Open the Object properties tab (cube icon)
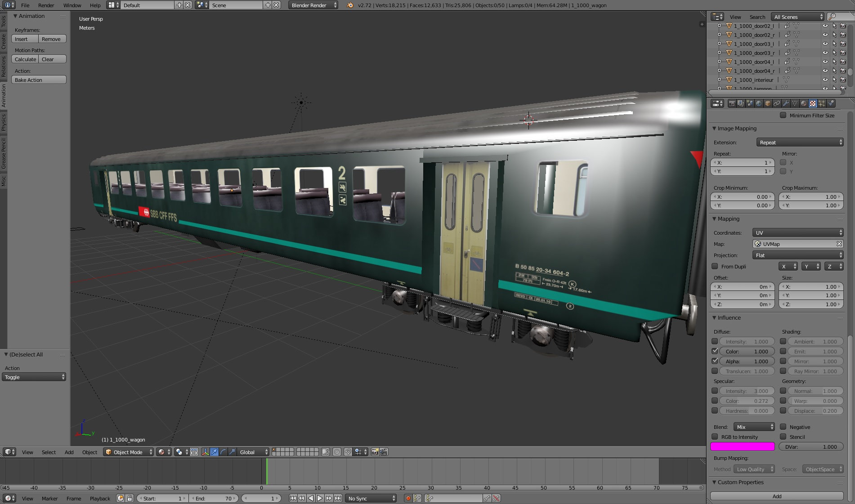 tap(768, 103)
